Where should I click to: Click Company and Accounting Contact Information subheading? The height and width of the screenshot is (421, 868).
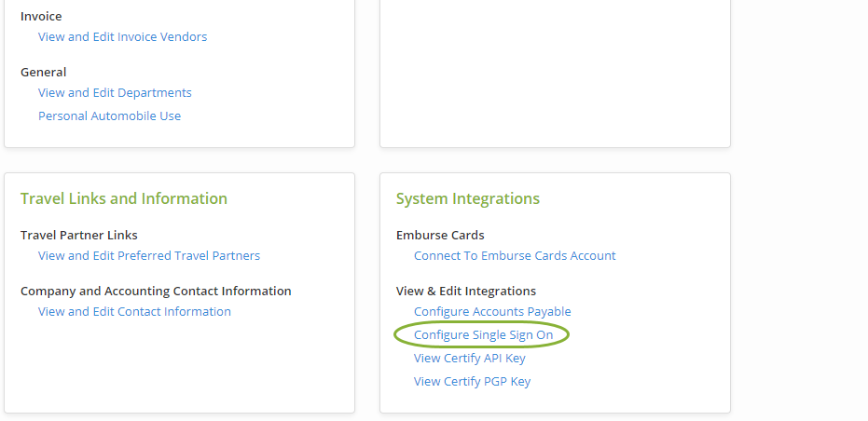(156, 292)
